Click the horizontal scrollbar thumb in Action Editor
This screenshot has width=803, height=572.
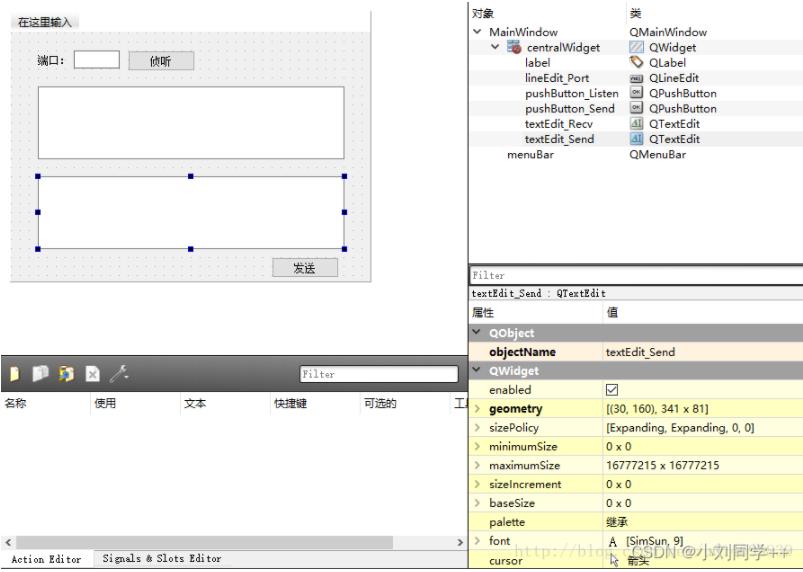click(x=205, y=542)
